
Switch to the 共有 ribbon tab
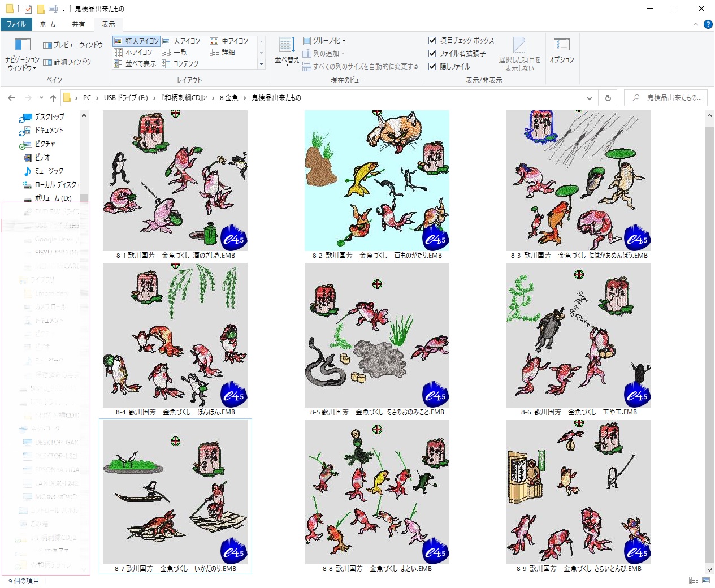click(x=79, y=24)
